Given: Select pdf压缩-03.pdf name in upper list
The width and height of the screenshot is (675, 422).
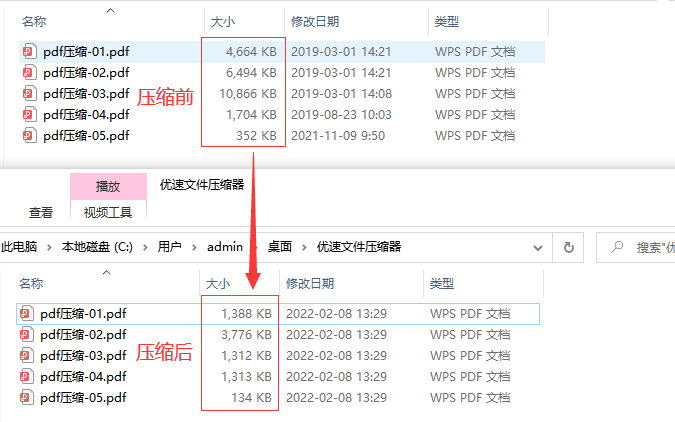Looking at the screenshot, I should [x=86, y=93].
